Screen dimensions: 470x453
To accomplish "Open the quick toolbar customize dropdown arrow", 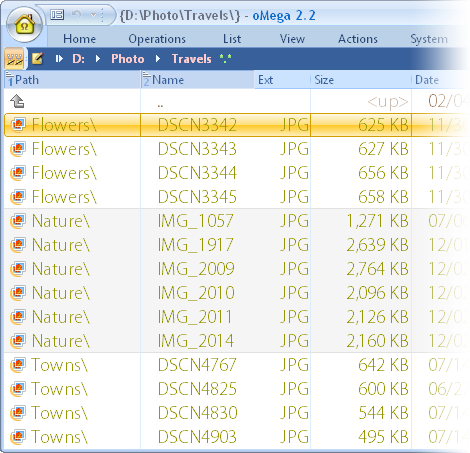I will [x=94, y=15].
